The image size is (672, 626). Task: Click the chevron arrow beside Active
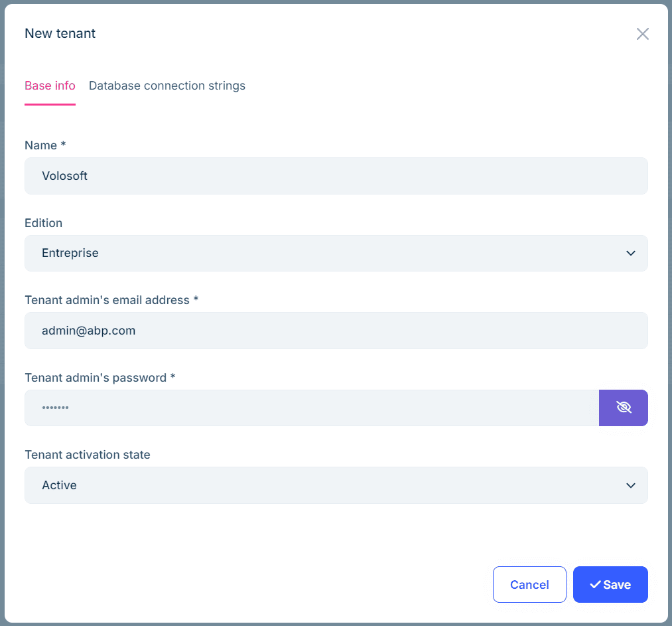[631, 485]
